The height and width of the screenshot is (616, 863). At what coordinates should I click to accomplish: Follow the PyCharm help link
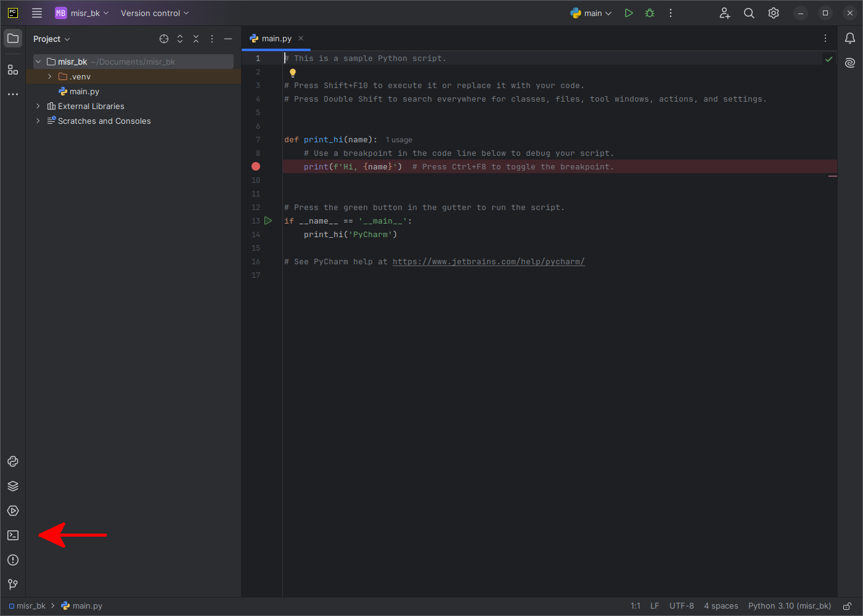[488, 261]
